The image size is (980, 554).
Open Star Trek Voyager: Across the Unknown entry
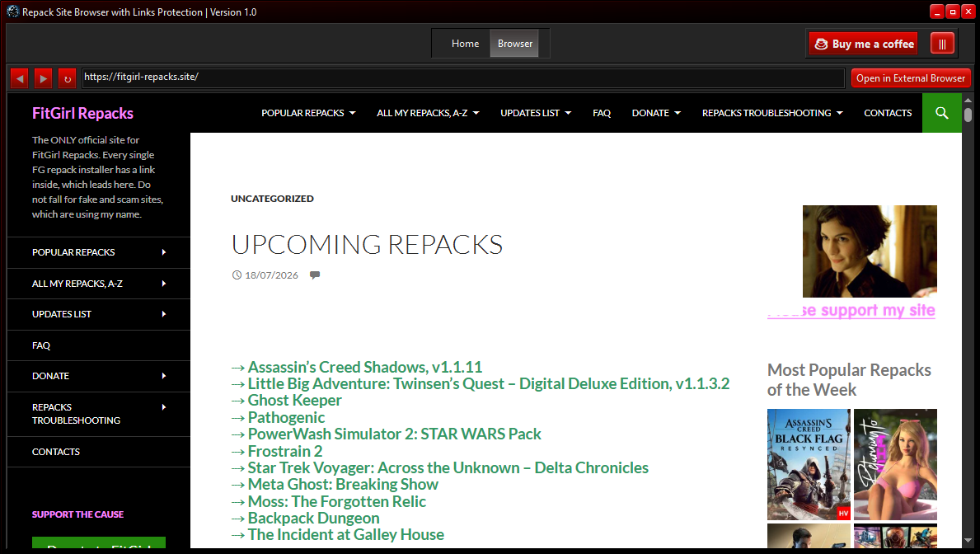[x=448, y=467]
